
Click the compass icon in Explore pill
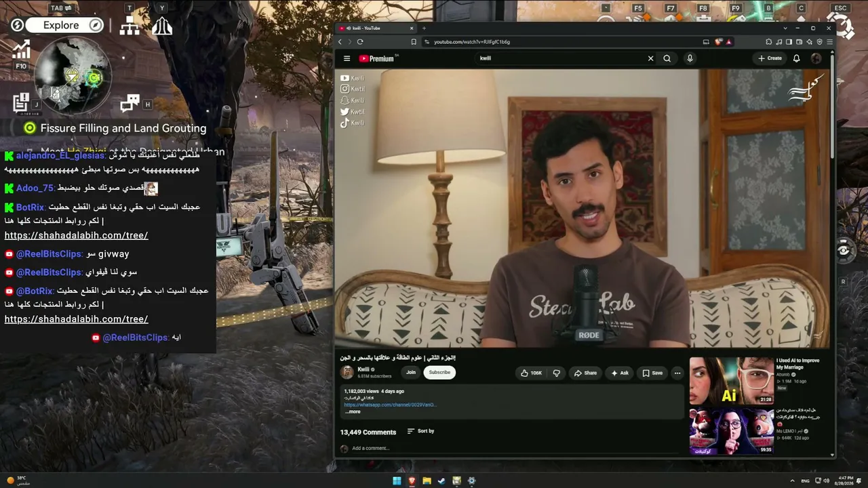tap(96, 25)
